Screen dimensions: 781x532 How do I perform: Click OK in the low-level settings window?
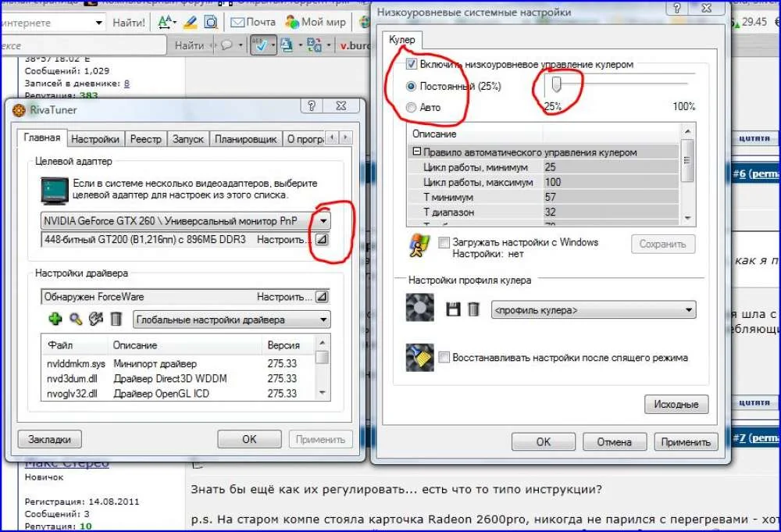point(543,441)
